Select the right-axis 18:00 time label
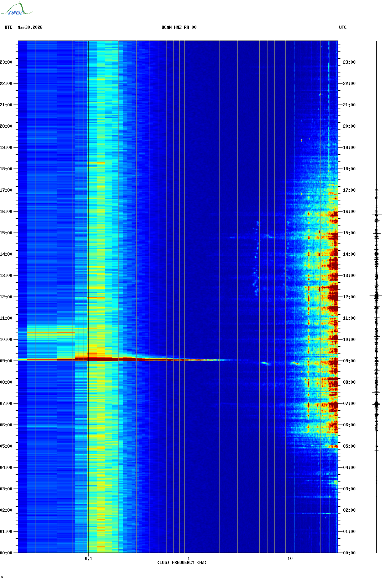The width and height of the screenshot is (392, 581). tap(349, 169)
